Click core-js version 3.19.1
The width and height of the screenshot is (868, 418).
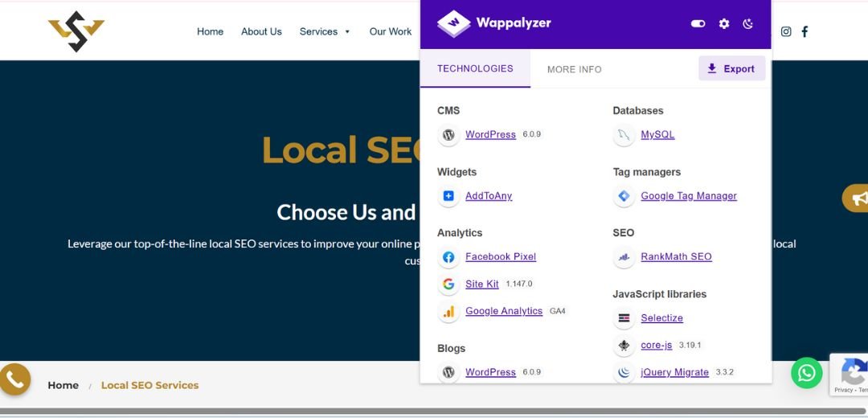(690, 346)
